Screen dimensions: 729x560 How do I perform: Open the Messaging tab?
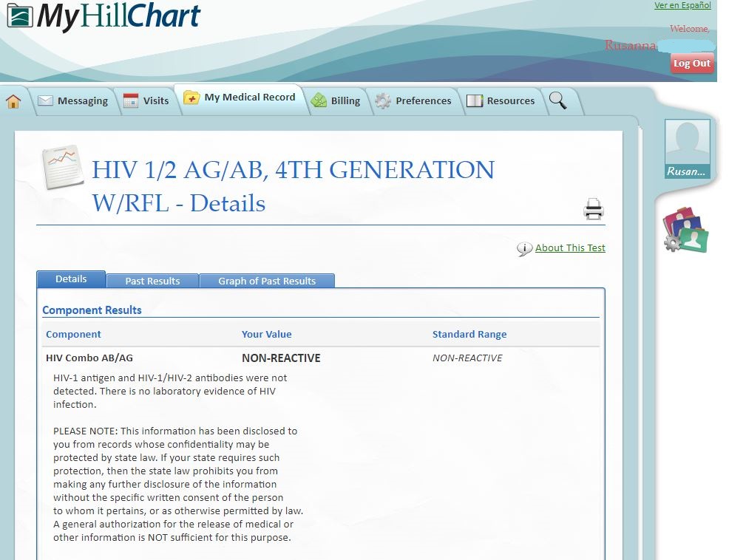click(x=72, y=101)
